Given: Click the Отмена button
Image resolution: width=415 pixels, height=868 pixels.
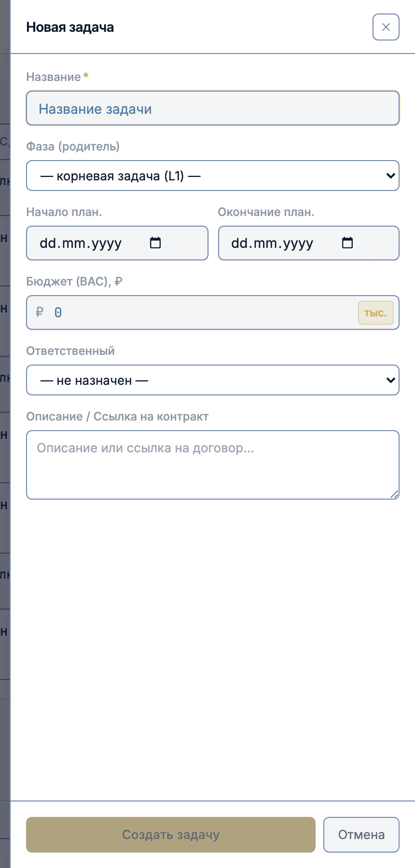Looking at the screenshot, I should coord(361,835).
